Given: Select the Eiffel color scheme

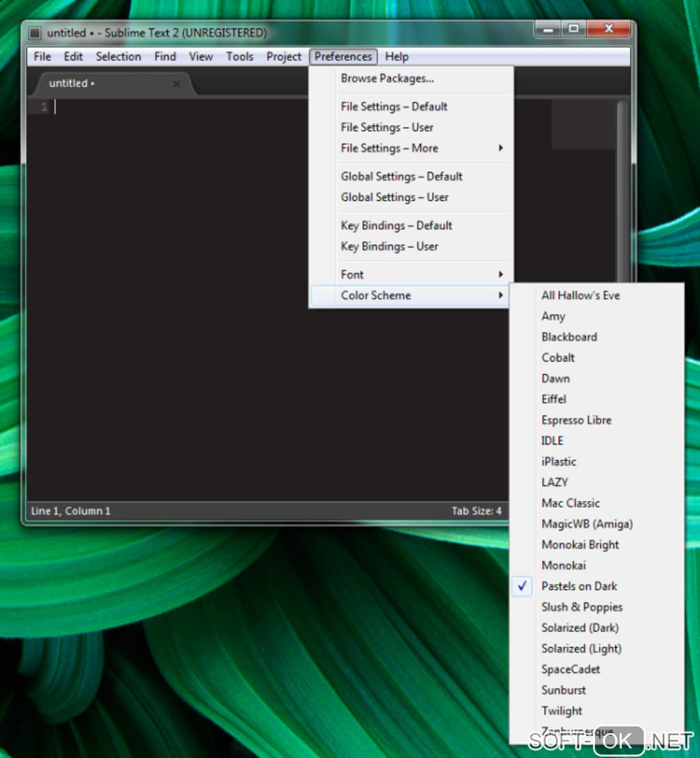Looking at the screenshot, I should 596,400.
